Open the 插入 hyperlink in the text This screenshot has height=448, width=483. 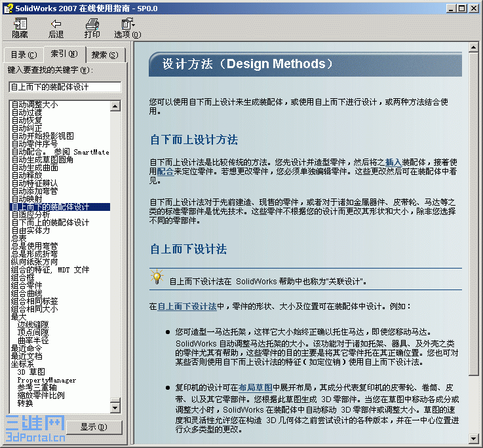pos(393,162)
